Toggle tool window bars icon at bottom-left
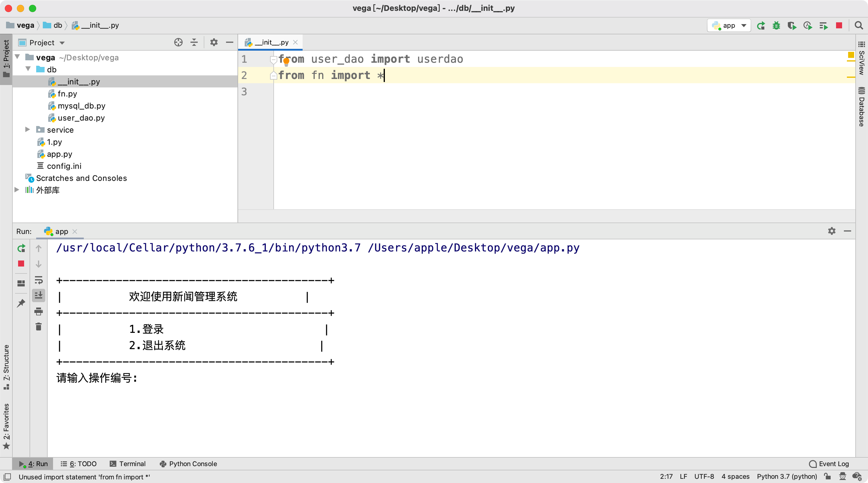Image resolution: width=868 pixels, height=483 pixels. (8, 477)
